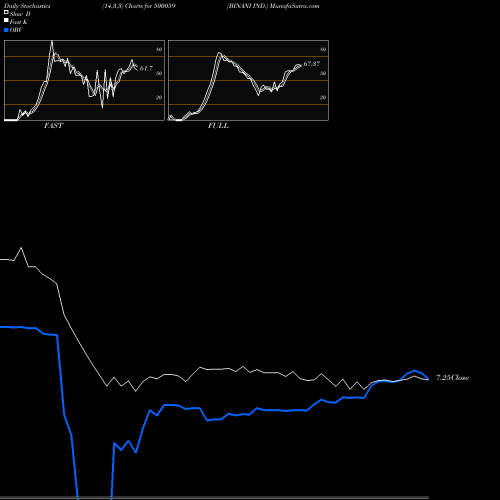Click the 'FAST' chart caption
This screenshot has width=500, height=500.
(53, 126)
